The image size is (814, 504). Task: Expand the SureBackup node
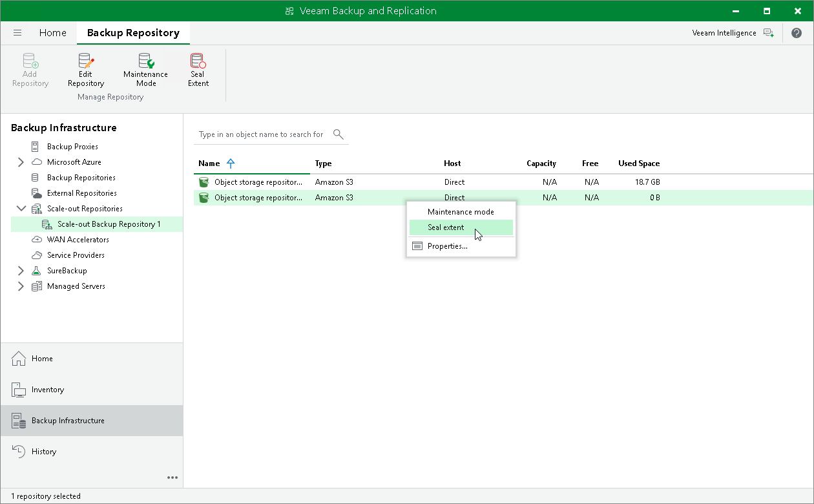(x=21, y=271)
